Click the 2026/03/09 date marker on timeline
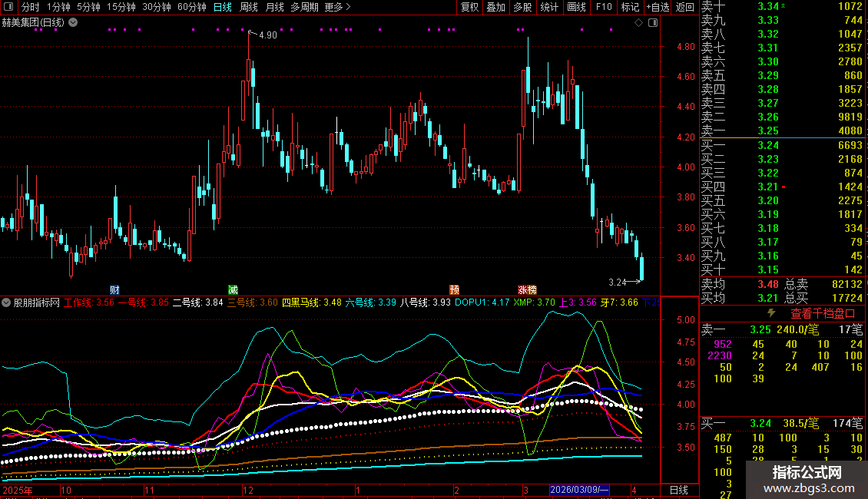This screenshot has height=499, width=868. click(x=580, y=490)
